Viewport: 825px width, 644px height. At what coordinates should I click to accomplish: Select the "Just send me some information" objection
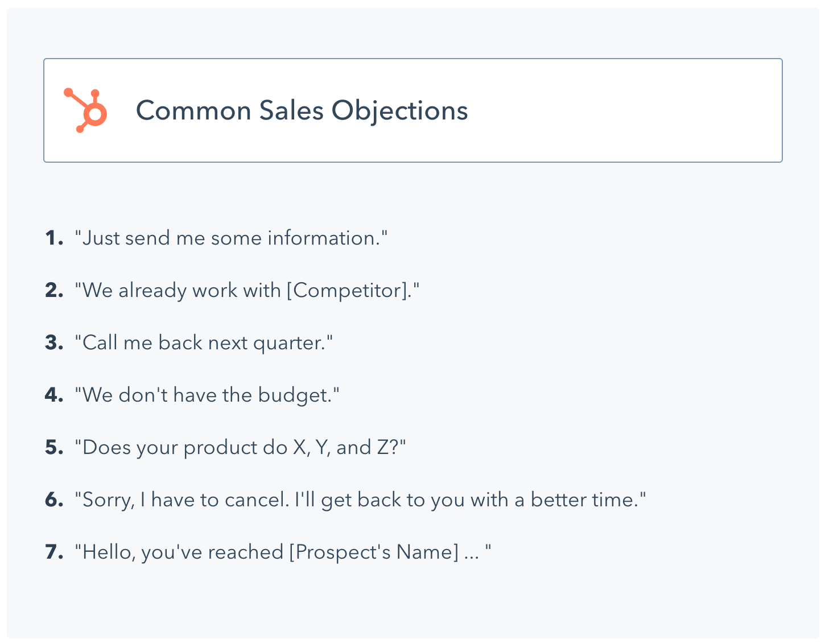(231, 238)
